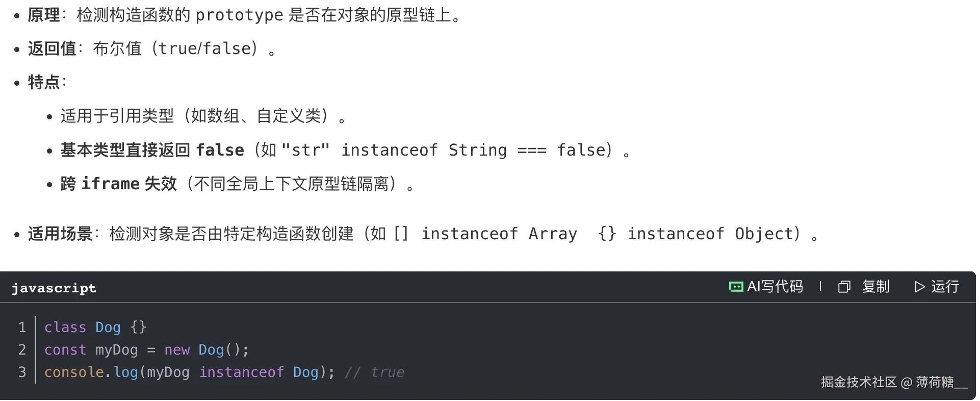Select the AI写代码 toolbar item
The height and width of the screenshot is (401, 980).
pyautogui.click(x=775, y=287)
